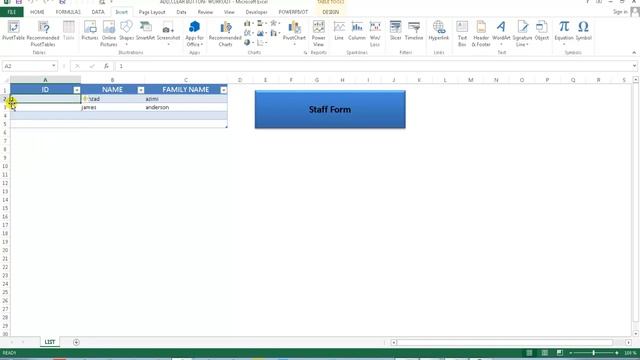The width and height of the screenshot is (640, 360).
Task: Insert a Timeline filter
Action: point(414,31)
